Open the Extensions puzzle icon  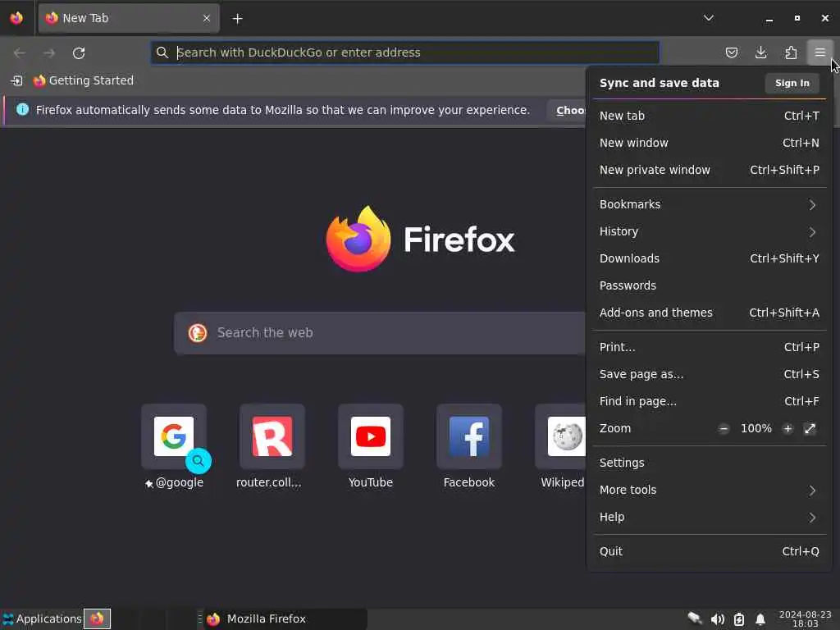[x=791, y=52]
